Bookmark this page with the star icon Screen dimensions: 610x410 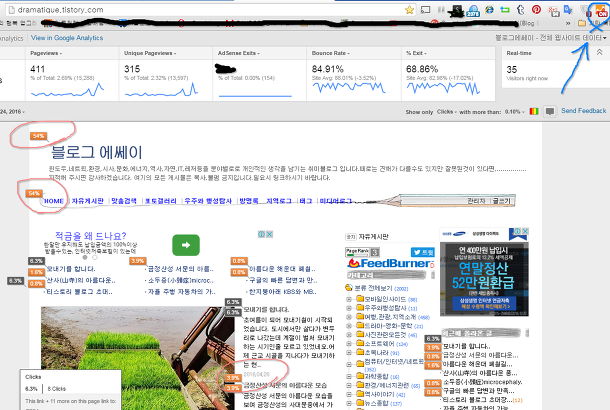[x=409, y=10]
